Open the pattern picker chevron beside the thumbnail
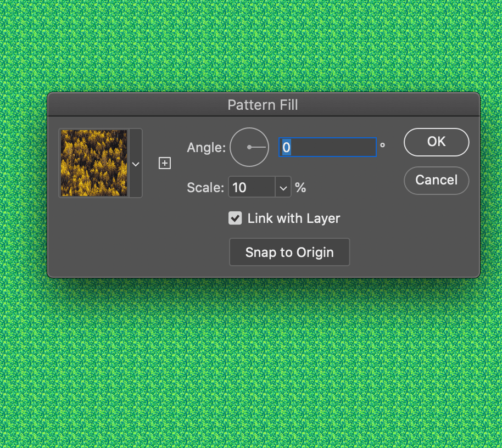The height and width of the screenshot is (448, 502). pyautogui.click(x=135, y=163)
